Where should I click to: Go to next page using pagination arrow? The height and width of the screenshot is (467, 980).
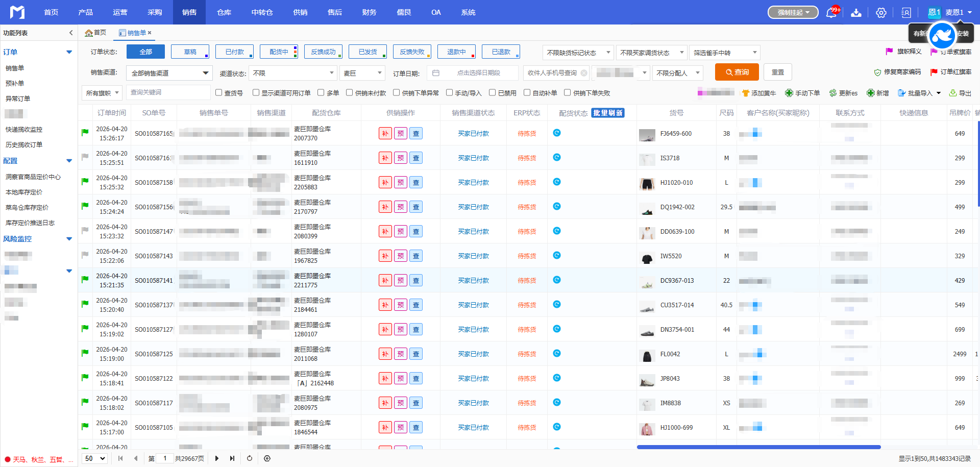[217, 458]
